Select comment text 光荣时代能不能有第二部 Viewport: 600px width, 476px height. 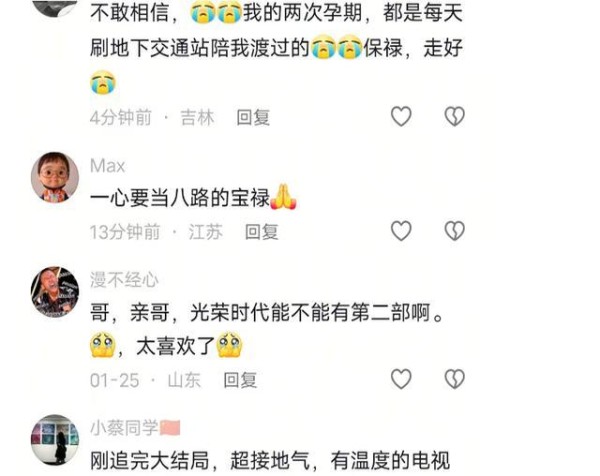[x=300, y=313]
